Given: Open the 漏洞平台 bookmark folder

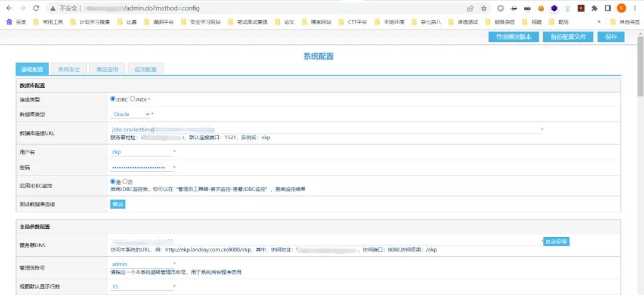Looking at the screenshot, I should click(159, 22).
